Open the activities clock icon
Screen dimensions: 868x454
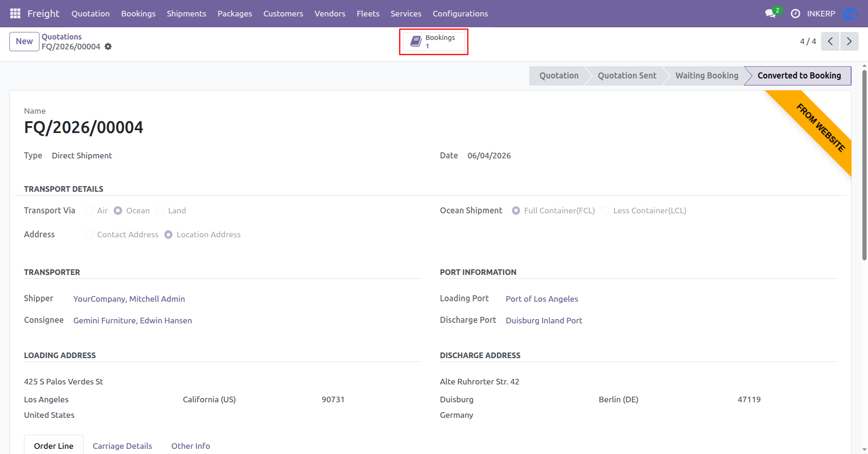pyautogui.click(x=795, y=14)
